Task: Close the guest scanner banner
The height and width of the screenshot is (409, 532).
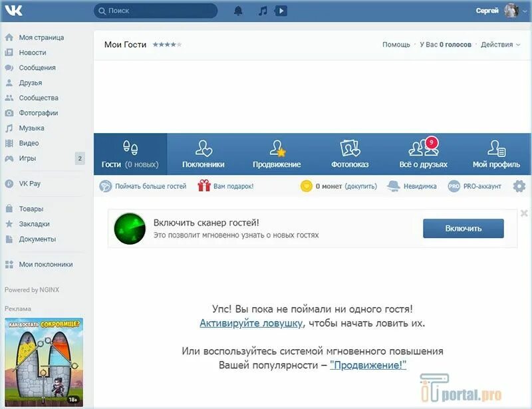Action: tap(524, 213)
